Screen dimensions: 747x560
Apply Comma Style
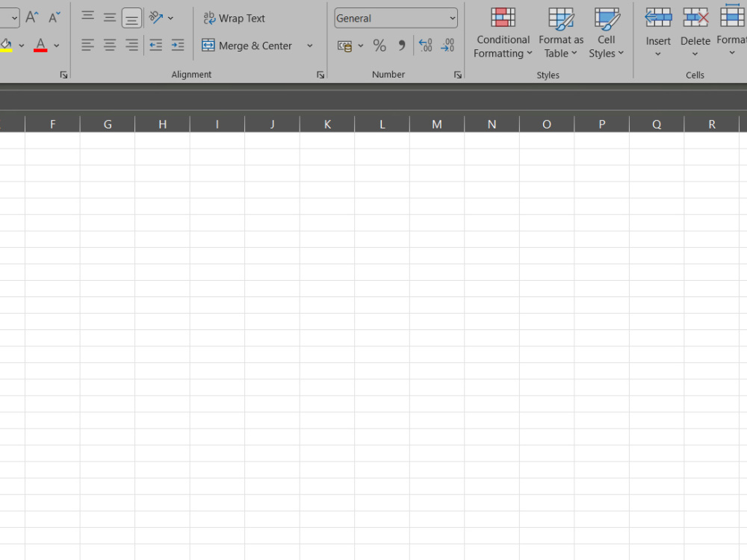tap(402, 46)
